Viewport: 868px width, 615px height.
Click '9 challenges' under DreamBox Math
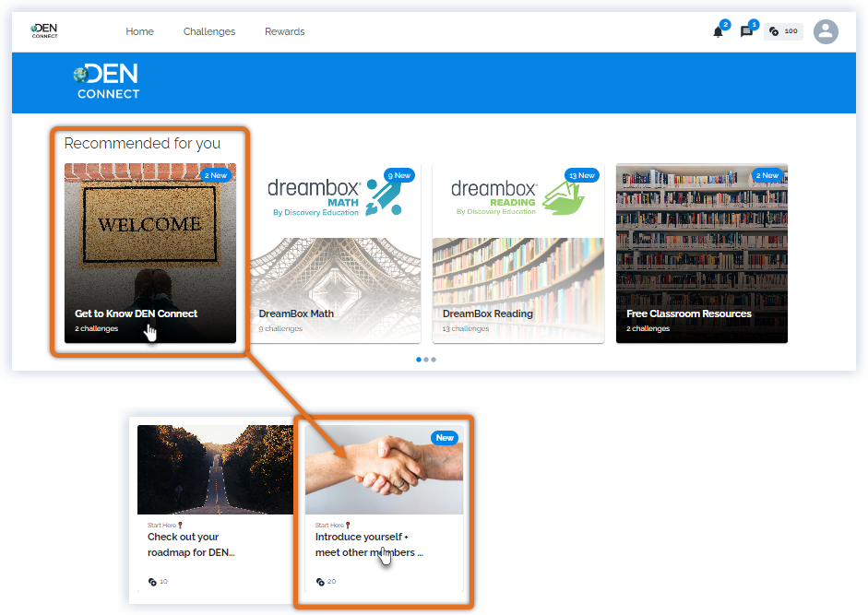click(x=280, y=328)
